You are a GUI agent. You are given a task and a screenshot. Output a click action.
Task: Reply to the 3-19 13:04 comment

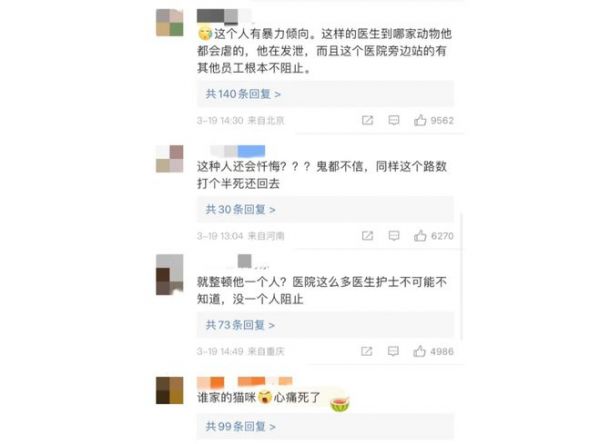[x=394, y=236]
